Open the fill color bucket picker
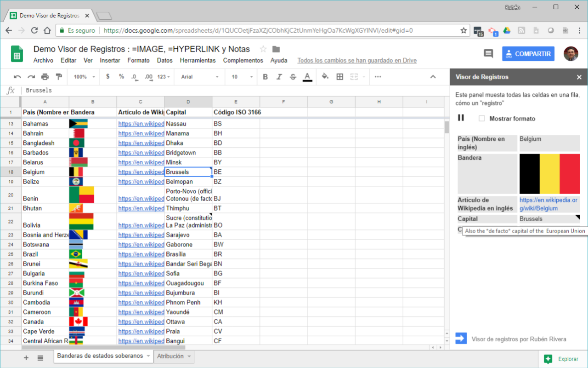The image size is (588, 368). coord(325,77)
